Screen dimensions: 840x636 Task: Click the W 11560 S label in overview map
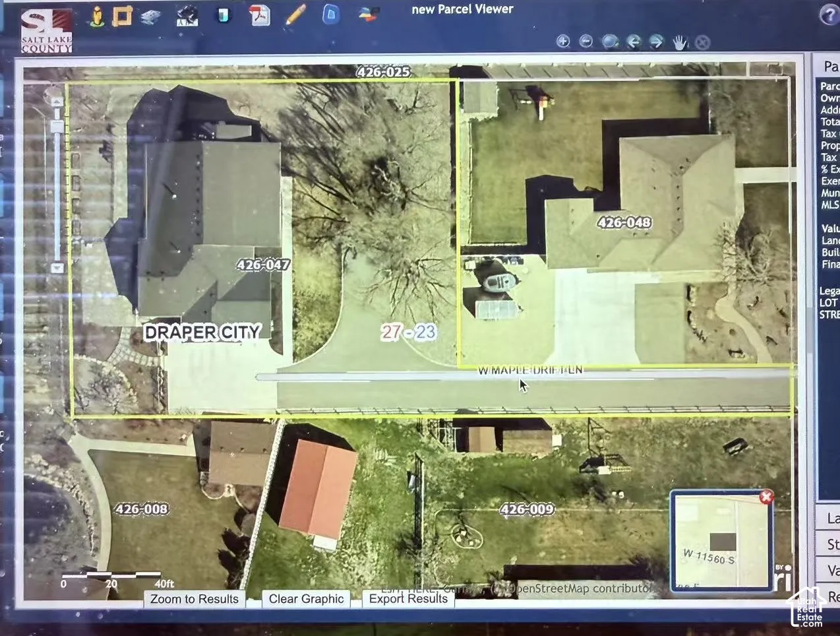(709, 556)
